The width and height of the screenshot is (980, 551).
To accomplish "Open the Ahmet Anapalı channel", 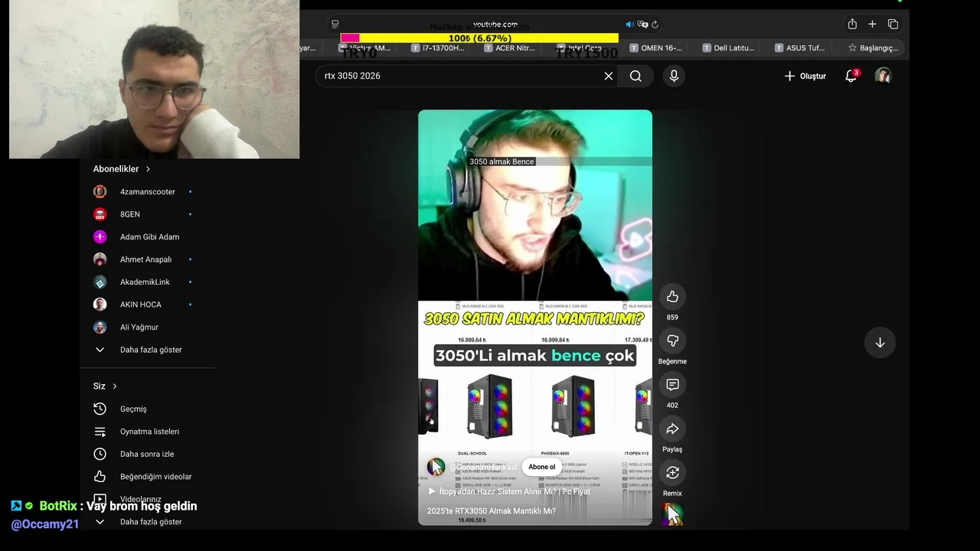I will coord(147,259).
